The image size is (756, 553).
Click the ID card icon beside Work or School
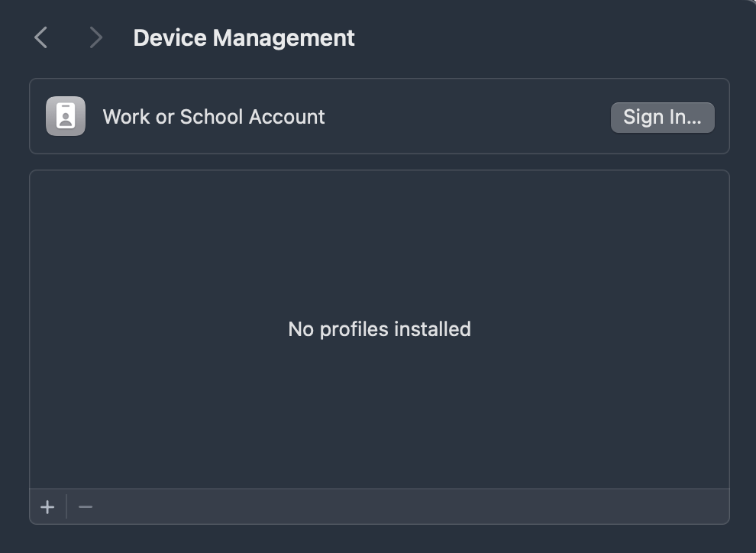coord(66,117)
